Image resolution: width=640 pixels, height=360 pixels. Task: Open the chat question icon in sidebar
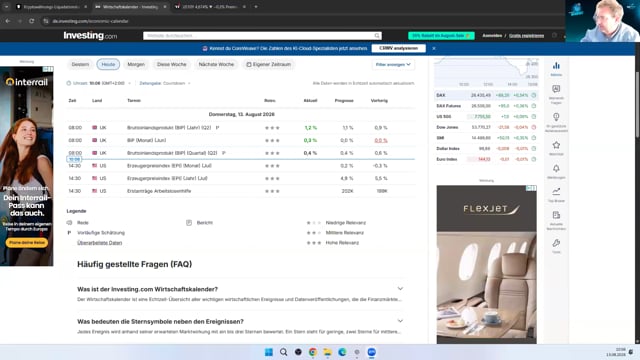click(556, 89)
